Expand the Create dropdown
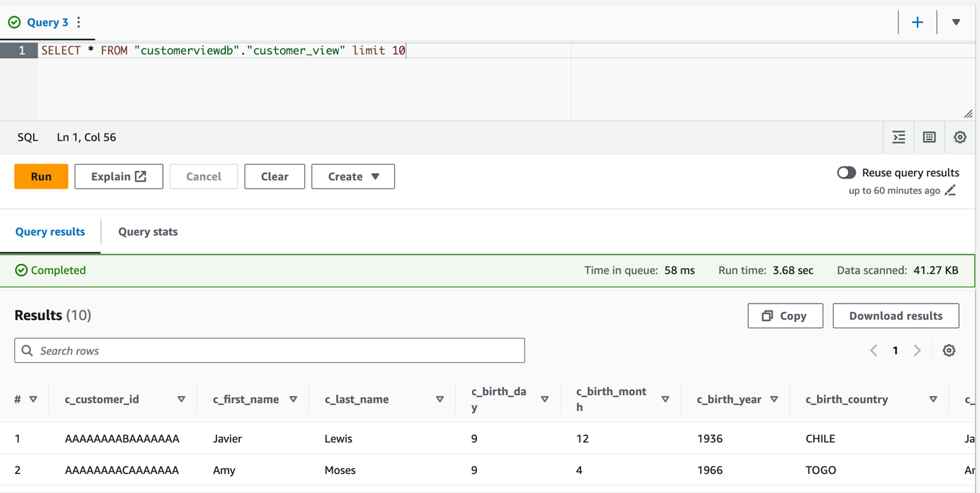Viewport: 980px width, 493px height. tap(353, 176)
